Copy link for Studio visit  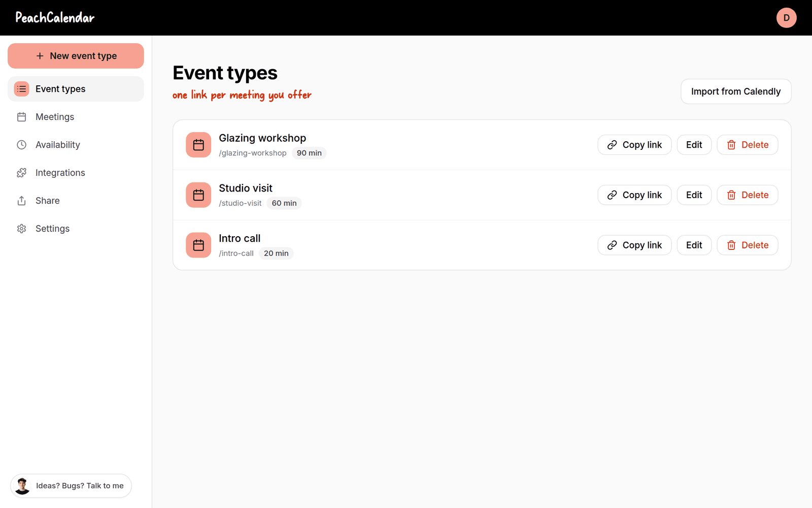[x=634, y=195]
